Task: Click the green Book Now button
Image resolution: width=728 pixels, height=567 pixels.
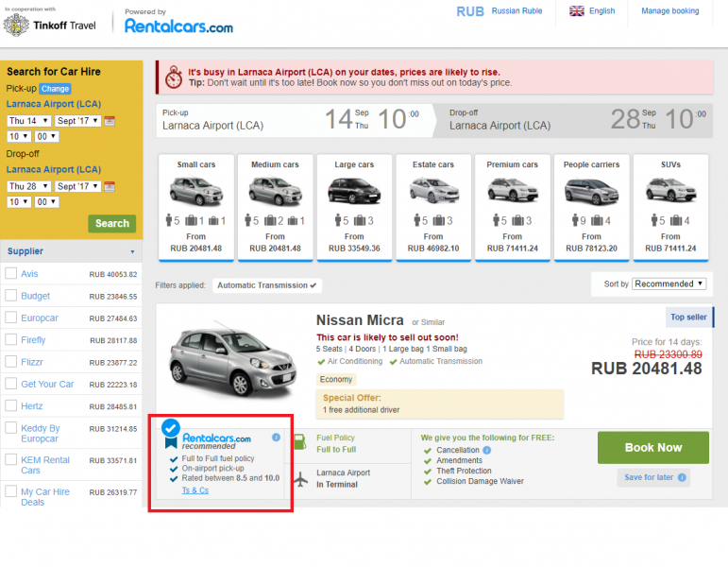Action: (x=652, y=448)
